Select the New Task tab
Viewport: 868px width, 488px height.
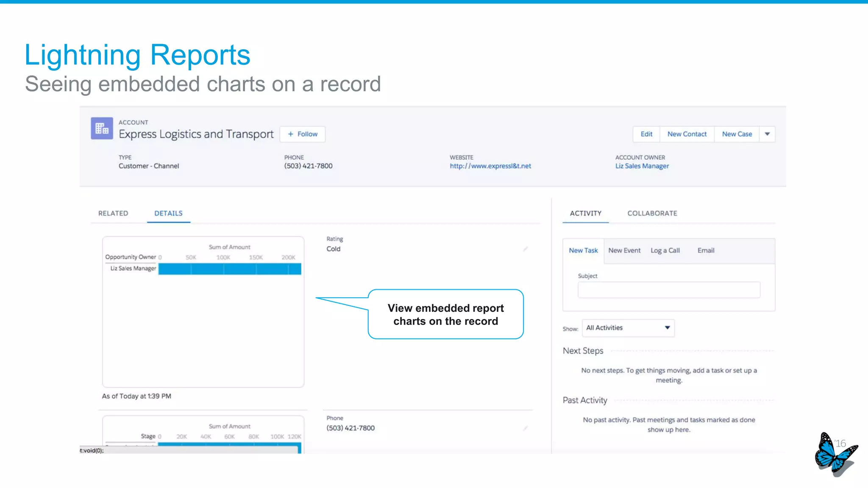click(583, 250)
